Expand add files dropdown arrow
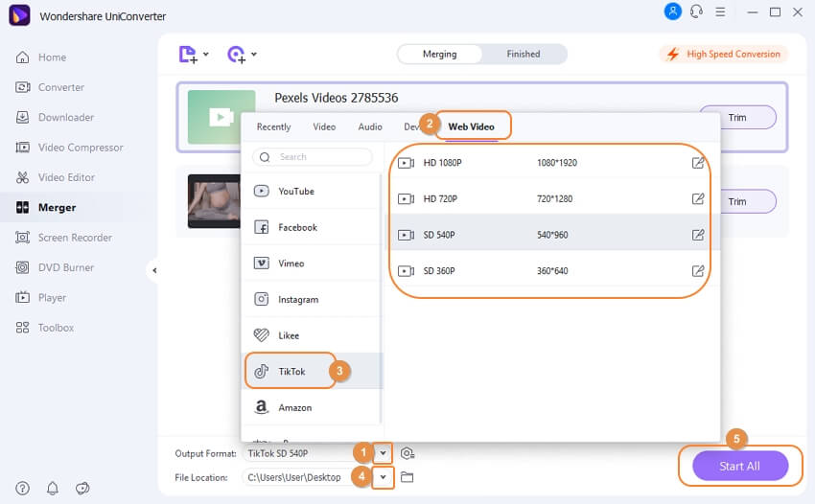The image size is (815, 504). click(206, 54)
